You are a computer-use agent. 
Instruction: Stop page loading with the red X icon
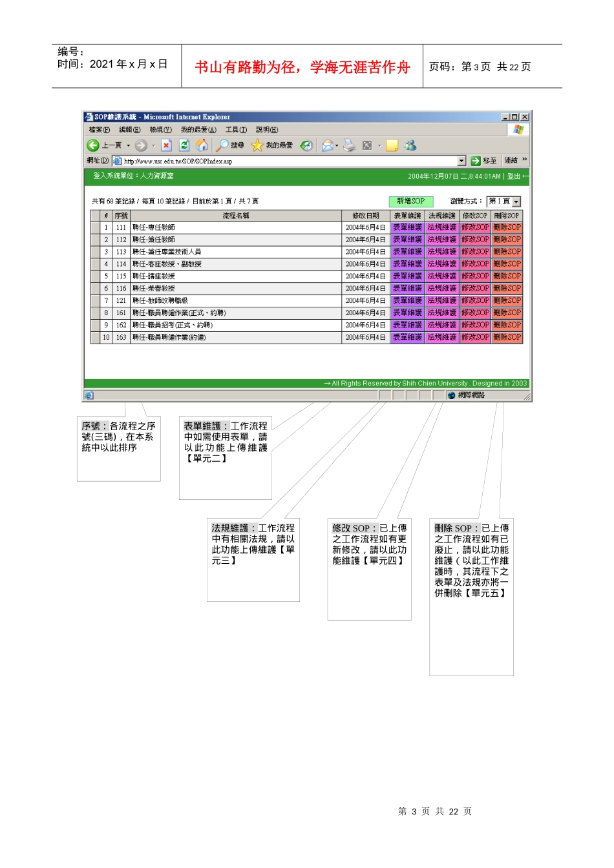pyautogui.click(x=166, y=145)
